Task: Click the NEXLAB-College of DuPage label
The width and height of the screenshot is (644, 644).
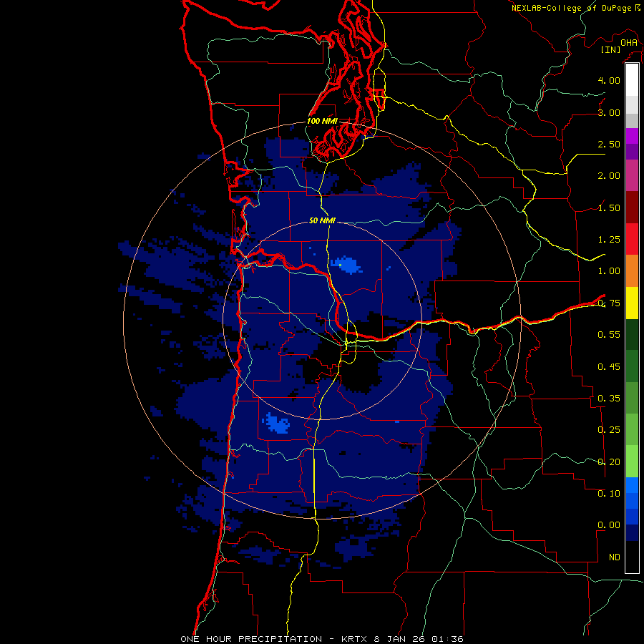Action: tap(572, 8)
